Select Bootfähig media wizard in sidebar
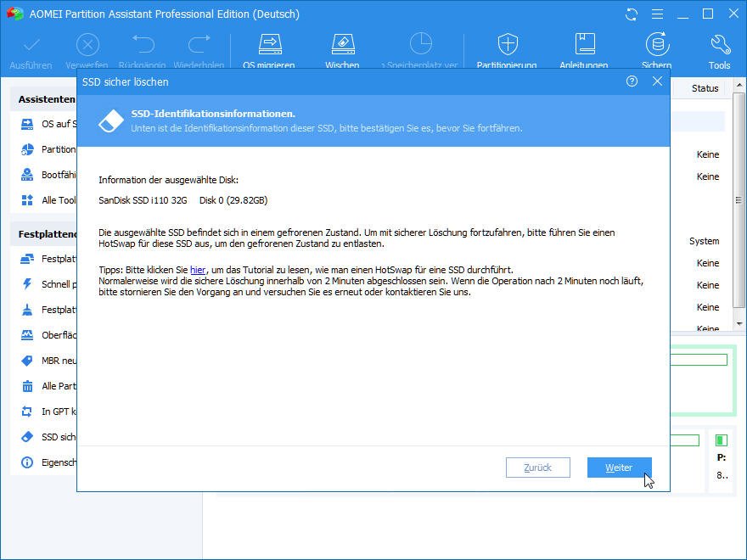747x560 pixels. point(48,175)
